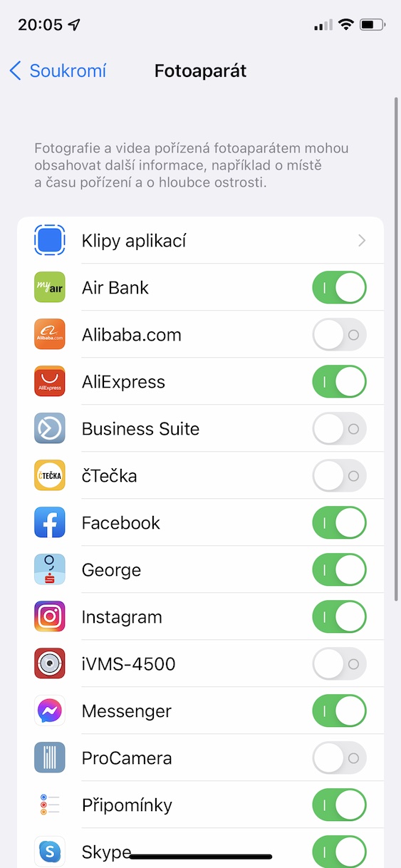Tap the iVMS-4500 camera icon

pos(50,664)
